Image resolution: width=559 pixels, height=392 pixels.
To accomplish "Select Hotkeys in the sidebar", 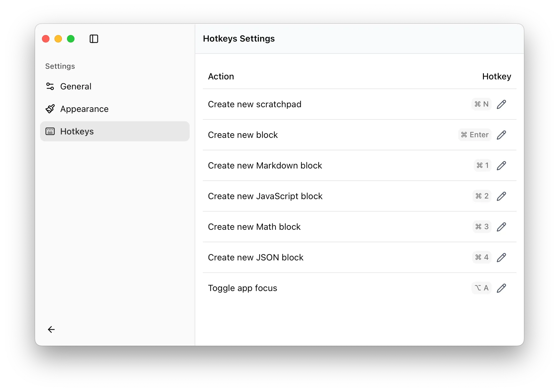I will (77, 131).
